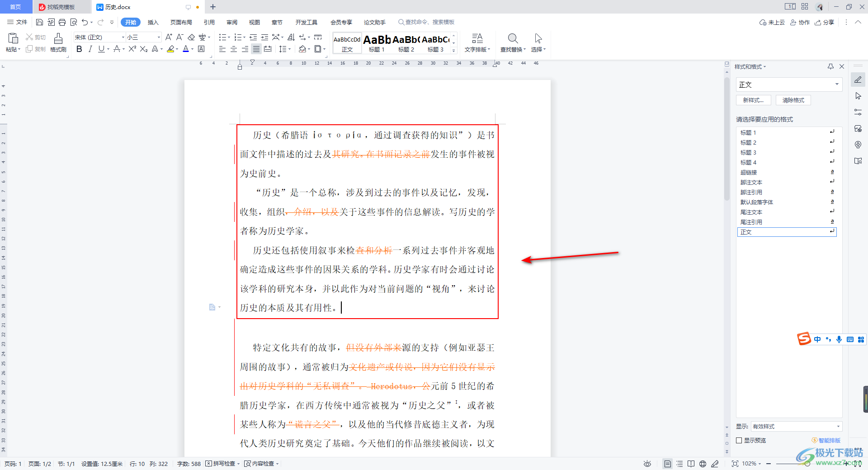Decrease font size with A- icon
Image resolution: width=868 pixels, height=470 pixels.
pos(179,37)
